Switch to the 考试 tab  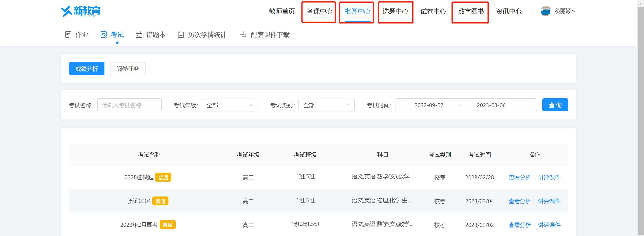pos(112,34)
